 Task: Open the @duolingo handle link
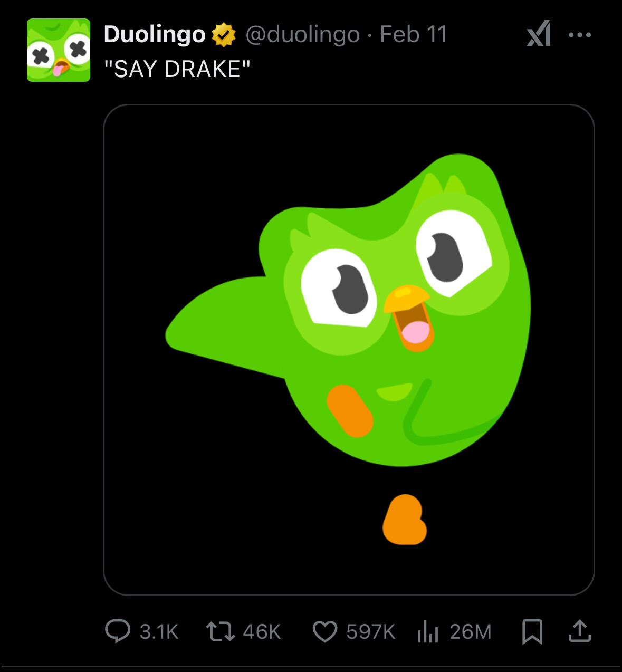point(302,35)
